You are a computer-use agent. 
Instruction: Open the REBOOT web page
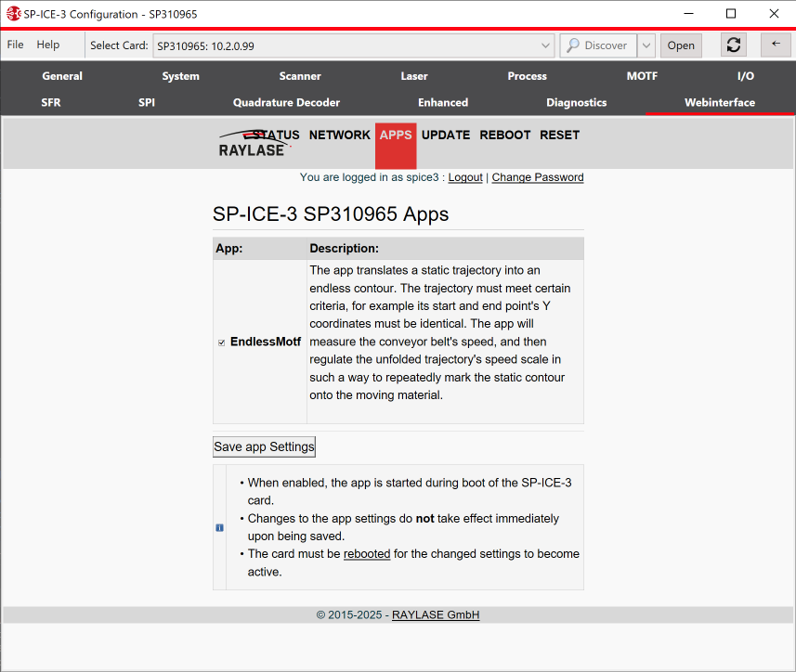tap(505, 135)
